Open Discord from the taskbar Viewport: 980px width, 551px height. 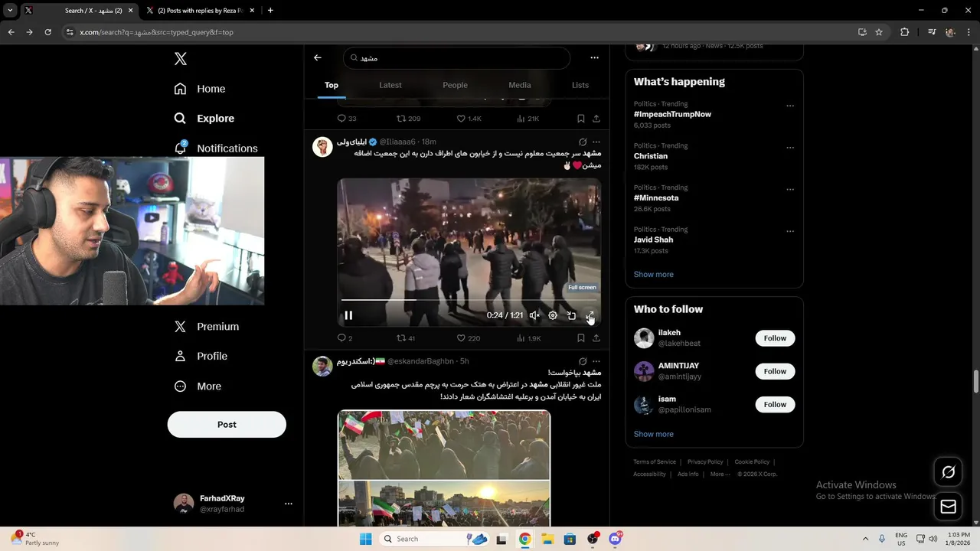615,539
